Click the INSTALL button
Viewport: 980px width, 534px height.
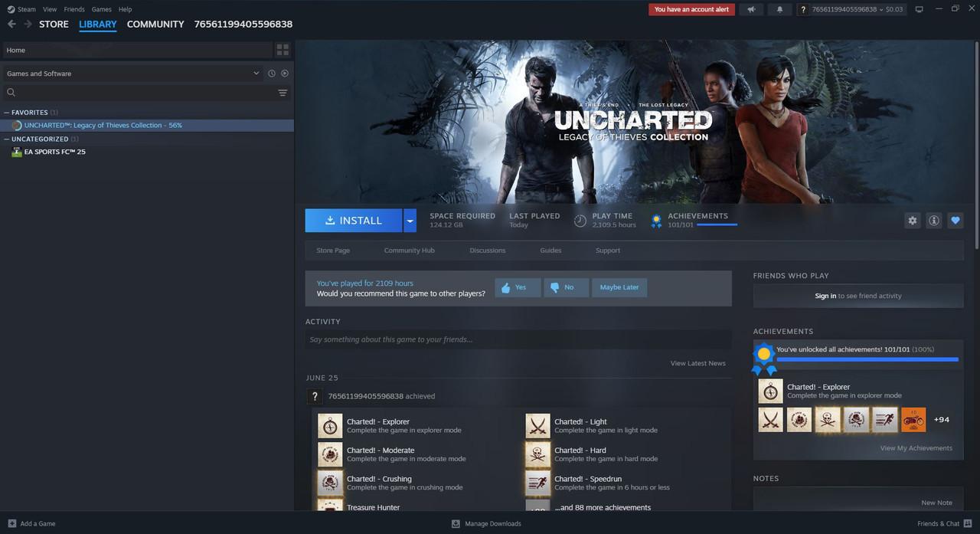click(354, 221)
